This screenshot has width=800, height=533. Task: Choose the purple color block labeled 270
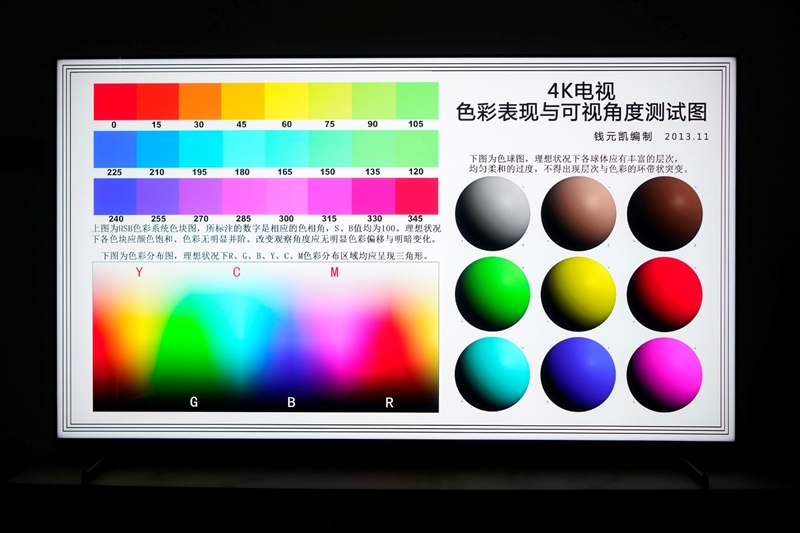200,195
